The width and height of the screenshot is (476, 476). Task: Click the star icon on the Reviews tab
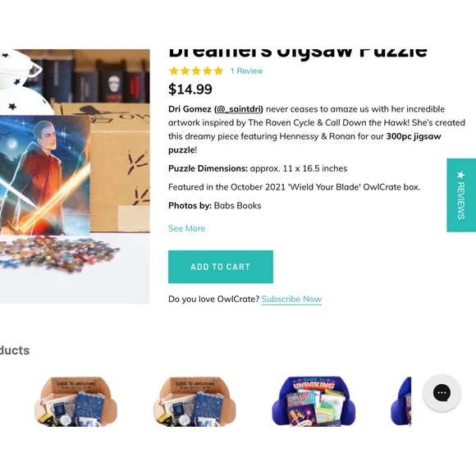click(x=461, y=175)
